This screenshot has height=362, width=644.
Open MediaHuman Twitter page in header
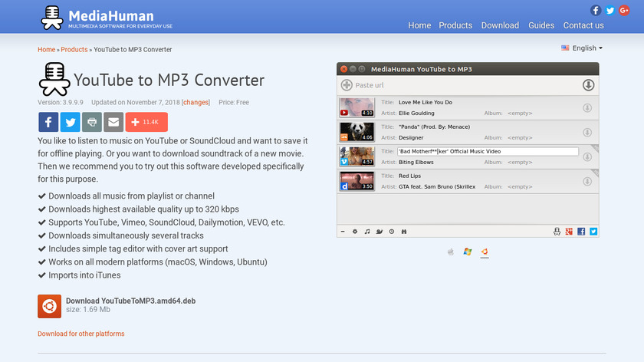610,10
